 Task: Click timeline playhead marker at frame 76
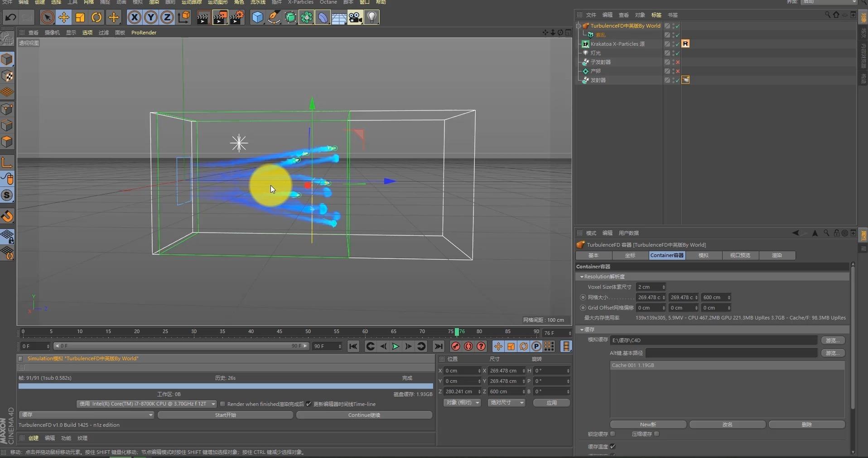457,332
